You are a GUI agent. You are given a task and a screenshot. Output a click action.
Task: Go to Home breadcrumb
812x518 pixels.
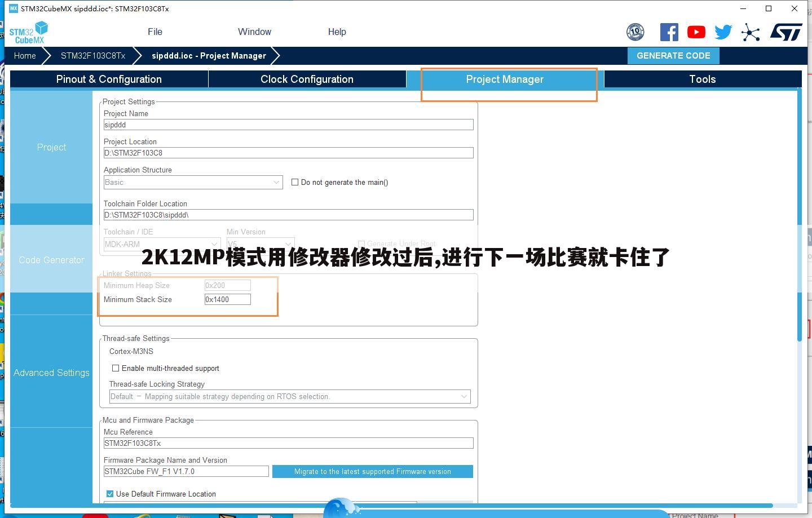coord(25,56)
